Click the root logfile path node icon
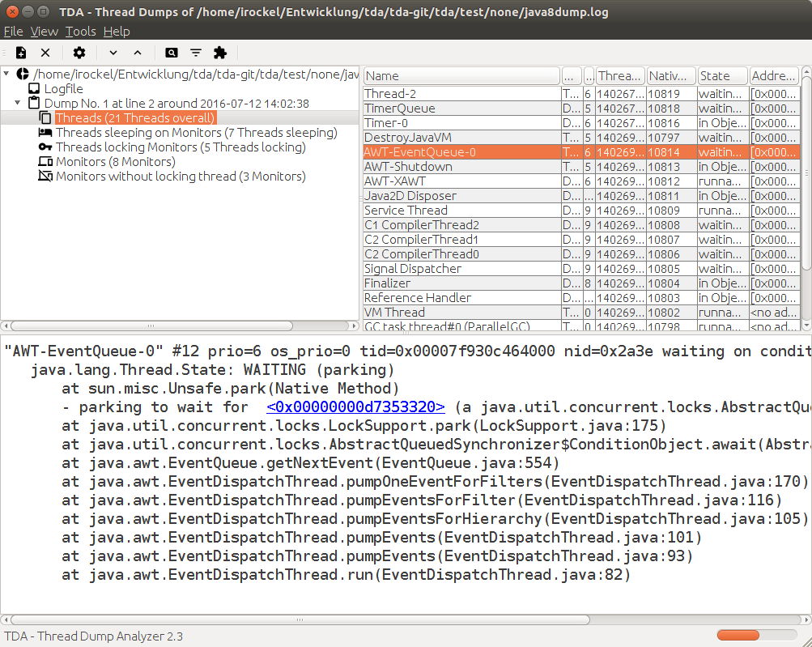 [x=23, y=74]
